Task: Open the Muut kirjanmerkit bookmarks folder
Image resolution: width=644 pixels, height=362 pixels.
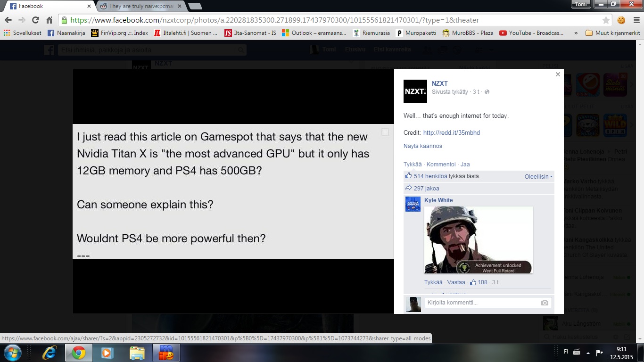Action: pos(613,33)
